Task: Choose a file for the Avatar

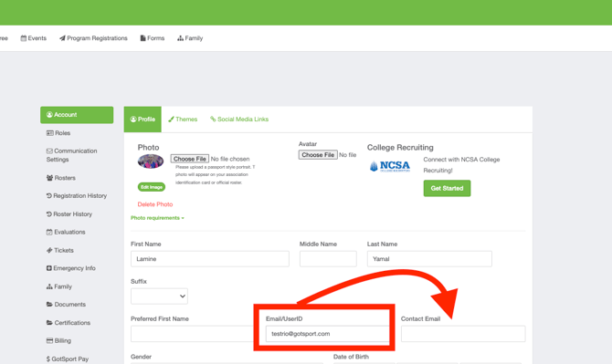Action: pos(318,155)
